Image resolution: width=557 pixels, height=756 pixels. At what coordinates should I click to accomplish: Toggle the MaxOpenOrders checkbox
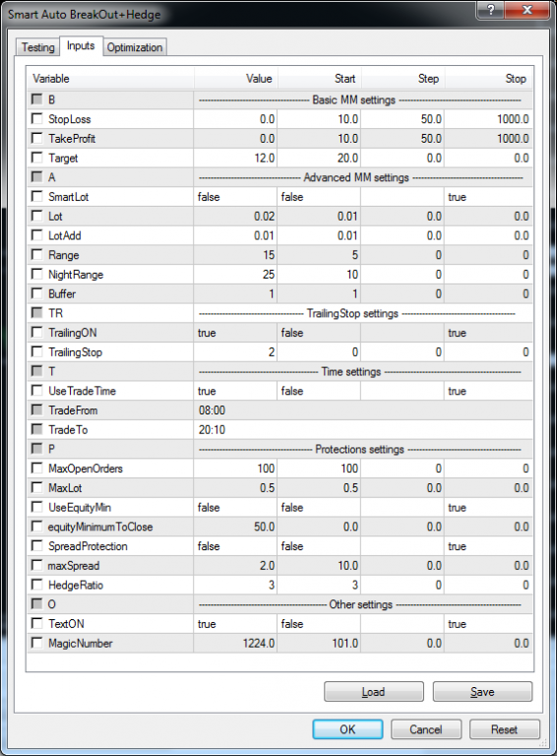(x=36, y=469)
